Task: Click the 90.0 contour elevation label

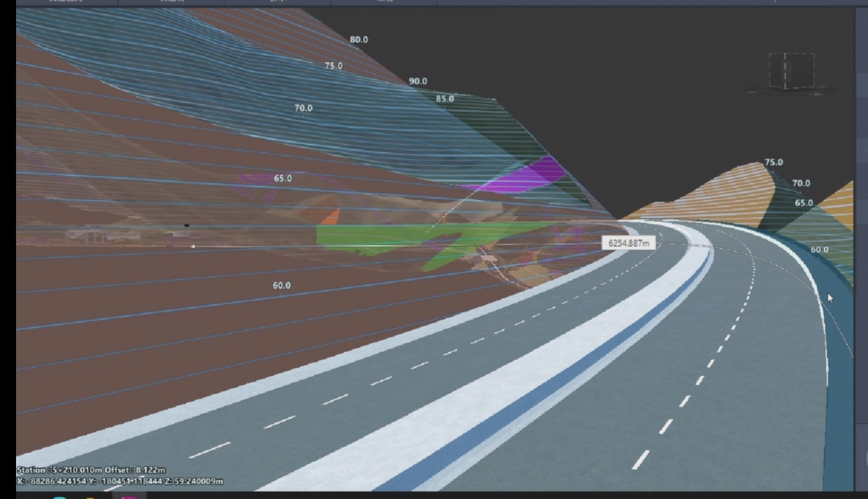Action: pyautogui.click(x=417, y=81)
